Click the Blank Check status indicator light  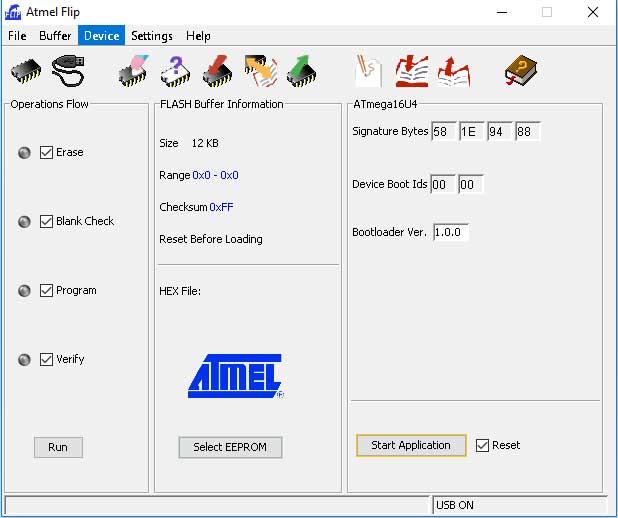click(24, 222)
